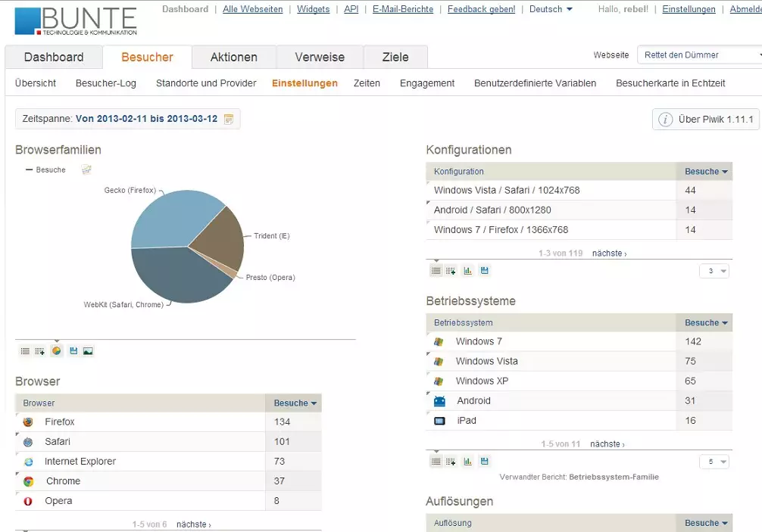Select pie chart view under Browserfamilien
Viewport: 762px width, 532px height.
pyautogui.click(x=56, y=351)
